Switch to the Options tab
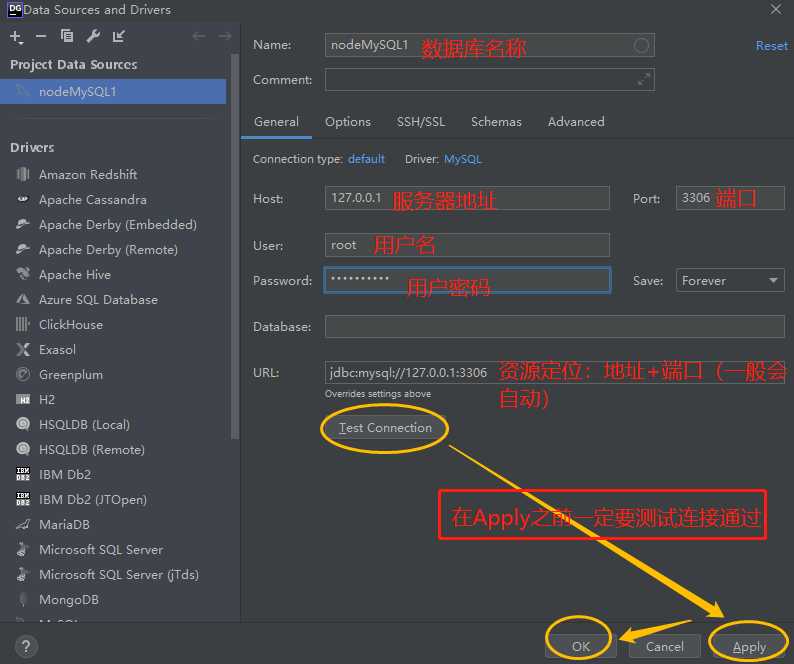 pyautogui.click(x=348, y=122)
